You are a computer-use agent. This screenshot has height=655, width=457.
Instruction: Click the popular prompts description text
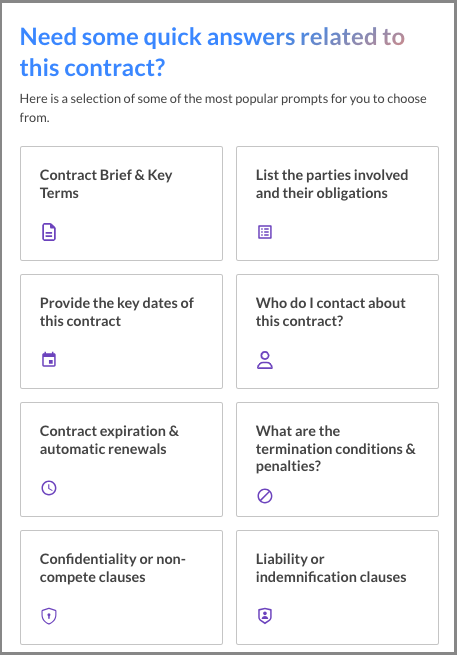pos(223,108)
